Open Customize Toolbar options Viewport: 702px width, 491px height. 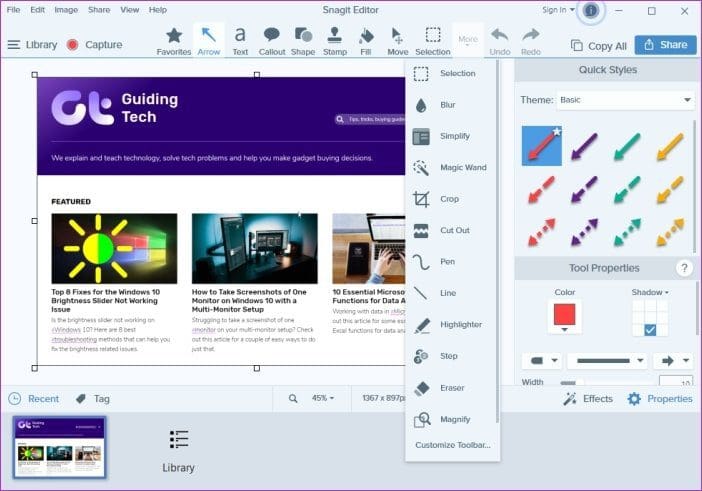[453, 445]
